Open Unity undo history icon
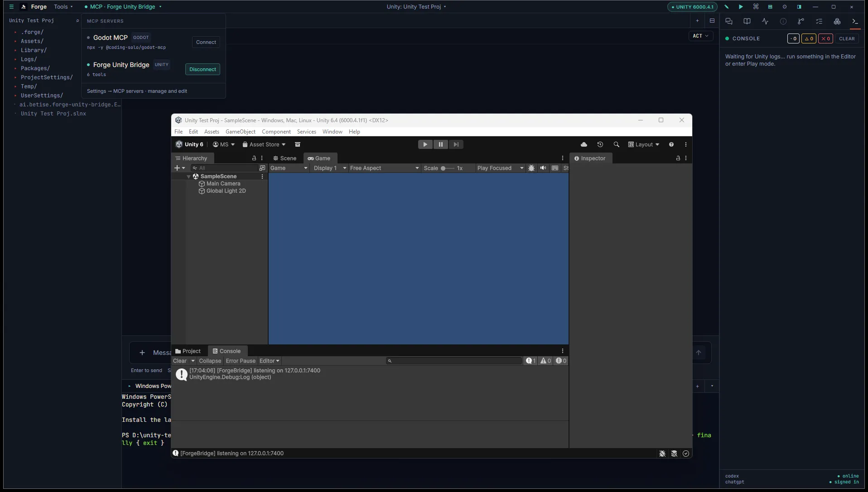 pyautogui.click(x=600, y=144)
